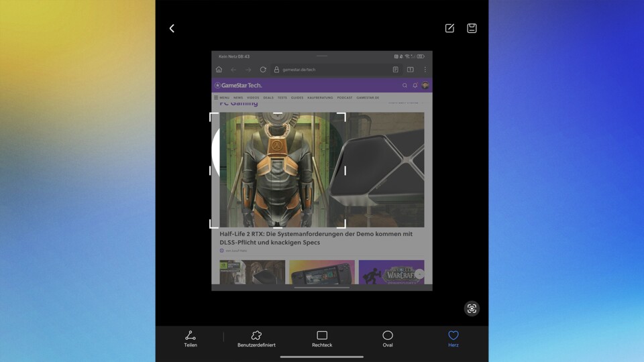
Task: Click the gamestar.de/tech address bar
Action: coord(299,70)
